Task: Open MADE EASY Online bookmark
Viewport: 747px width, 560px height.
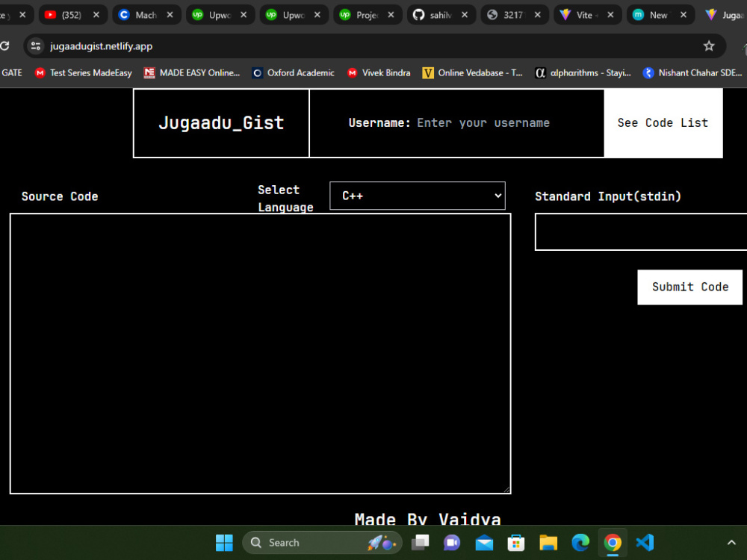Action: (x=192, y=73)
